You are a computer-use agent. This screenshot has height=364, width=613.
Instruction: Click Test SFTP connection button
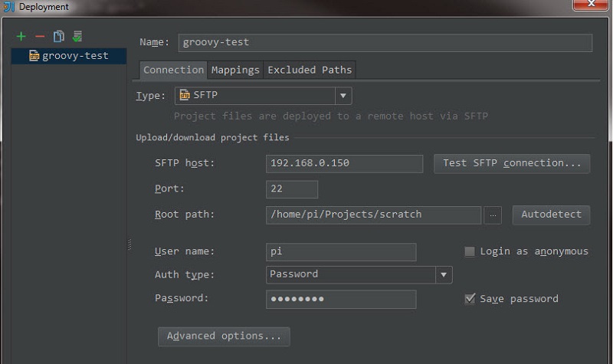point(512,163)
